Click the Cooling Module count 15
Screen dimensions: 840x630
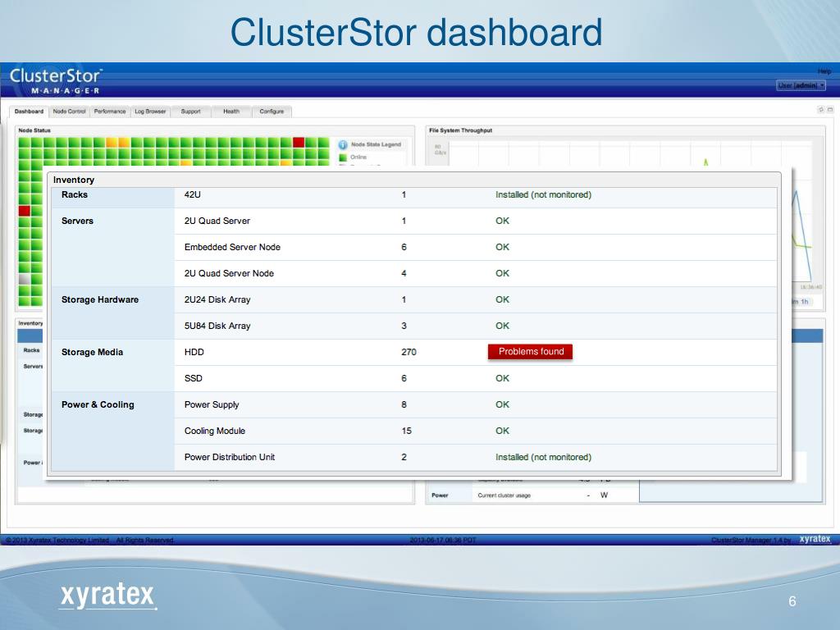click(407, 431)
